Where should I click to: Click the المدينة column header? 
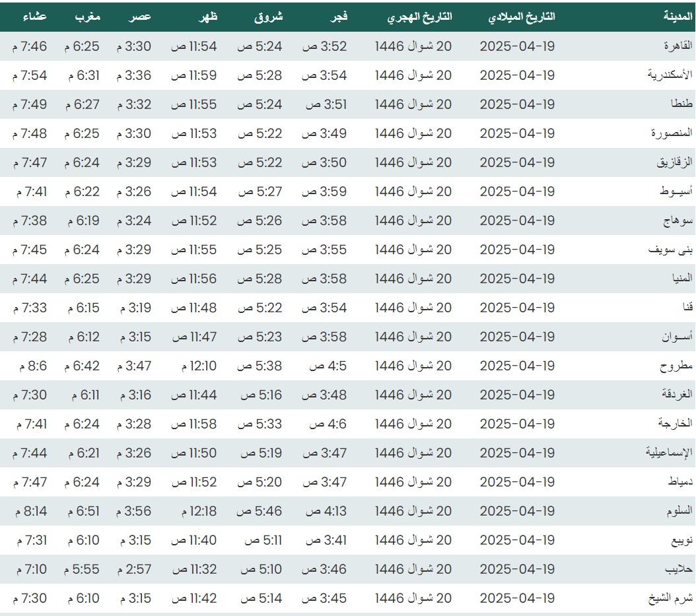pos(678,17)
